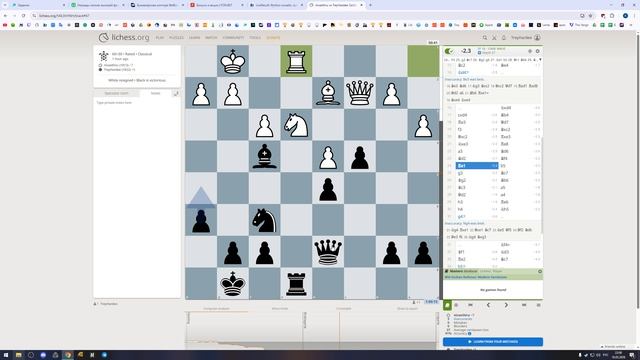Click the show threat icon beside engine gear
Screen dimensions: 640x360
click(530, 51)
